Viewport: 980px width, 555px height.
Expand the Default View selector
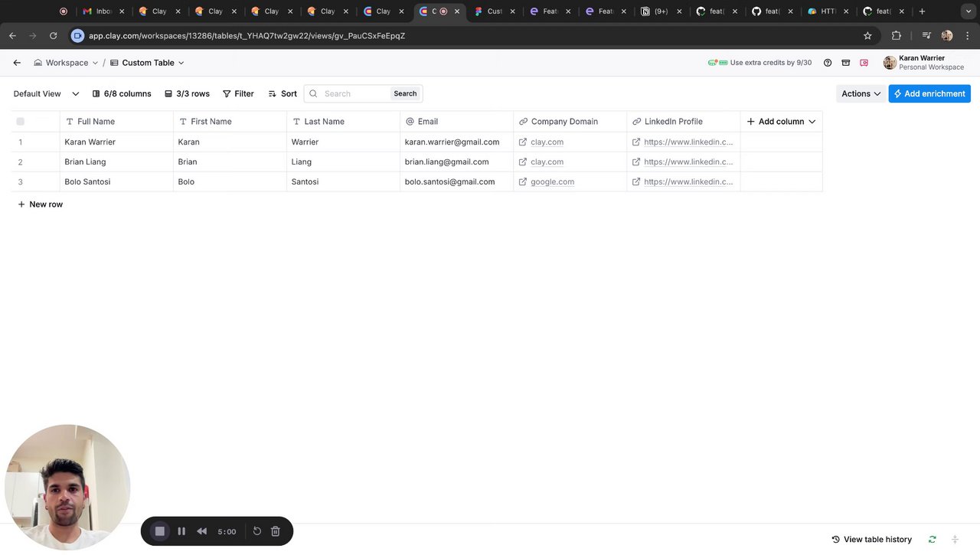coord(46,93)
